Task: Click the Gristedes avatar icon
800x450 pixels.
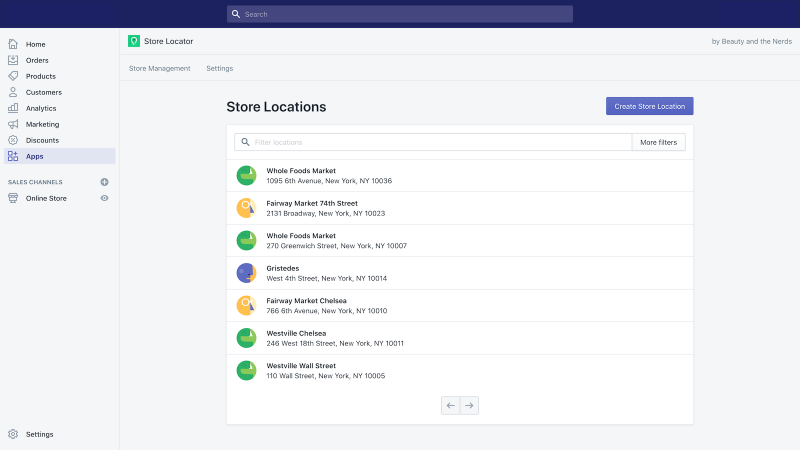Action: (x=246, y=273)
